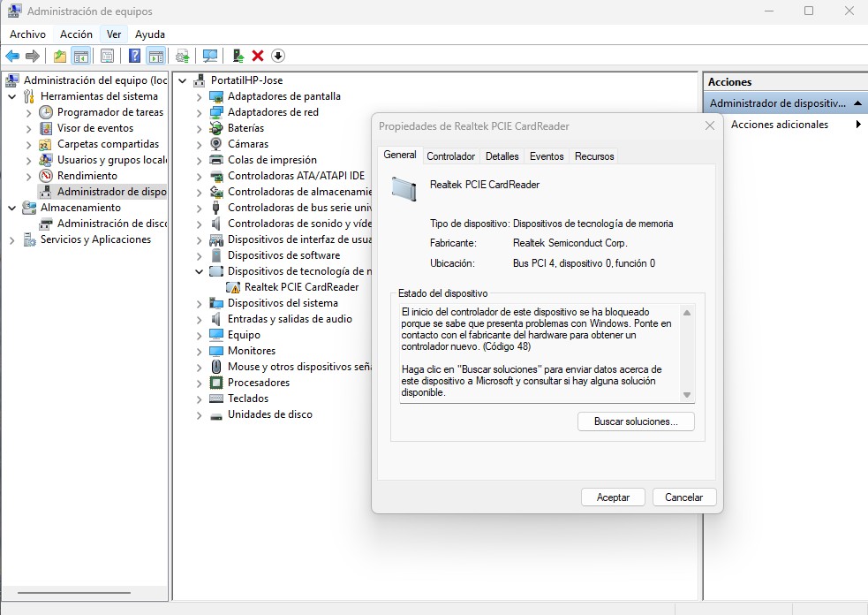Click the blue question mark Help icon
The image size is (868, 615).
134,56
